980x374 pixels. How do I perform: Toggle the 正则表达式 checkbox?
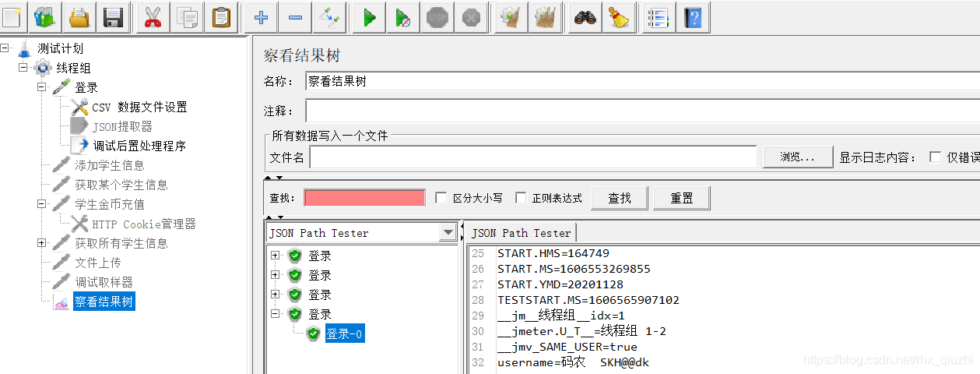tap(521, 198)
